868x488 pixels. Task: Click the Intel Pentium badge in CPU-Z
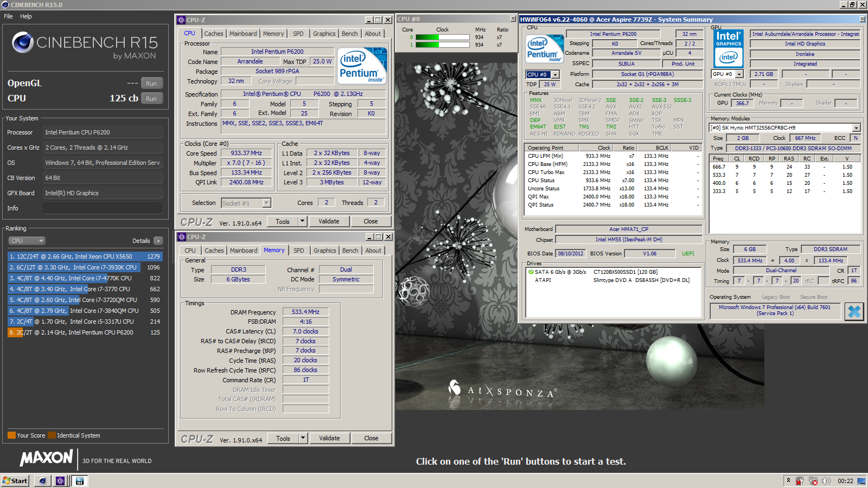362,66
